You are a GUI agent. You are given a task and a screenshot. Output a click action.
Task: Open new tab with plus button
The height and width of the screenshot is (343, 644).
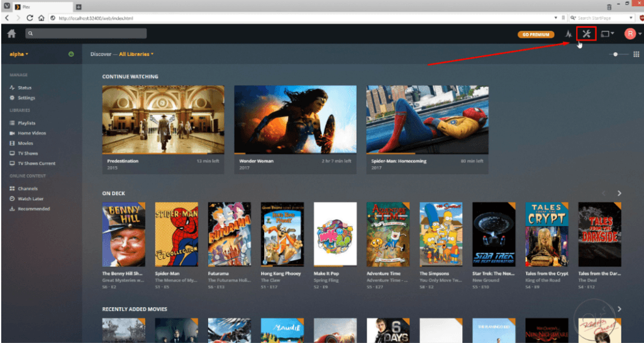[x=79, y=7]
